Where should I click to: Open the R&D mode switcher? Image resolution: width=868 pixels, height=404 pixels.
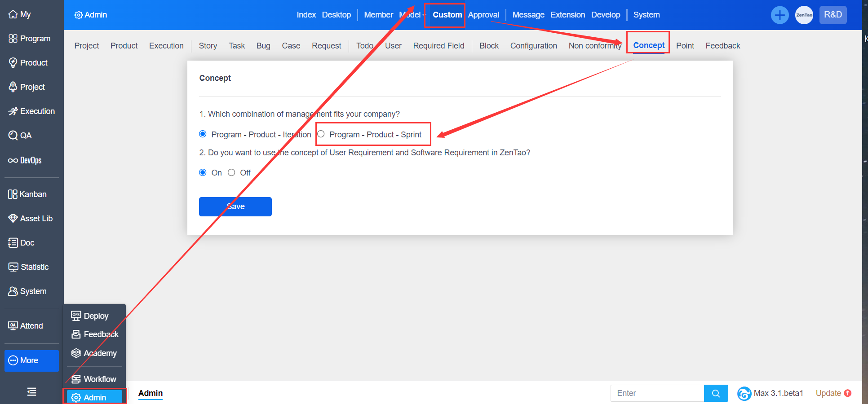pyautogui.click(x=833, y=15)
